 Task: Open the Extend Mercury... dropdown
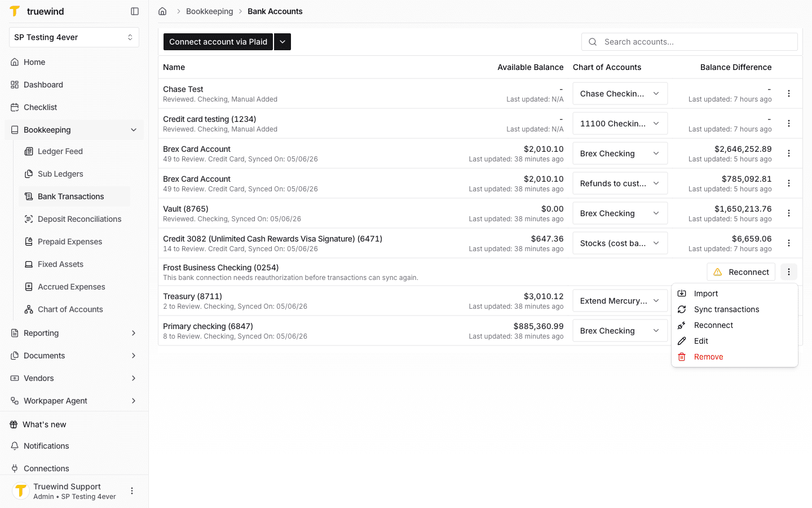click(x=620, y=301)
